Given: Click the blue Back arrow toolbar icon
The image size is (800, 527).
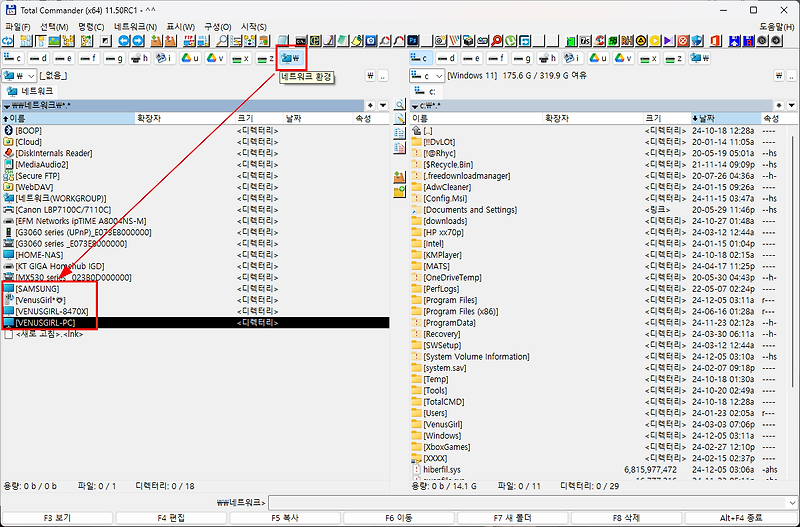Looking at the screenshot, I should click(x=124, y=41).
